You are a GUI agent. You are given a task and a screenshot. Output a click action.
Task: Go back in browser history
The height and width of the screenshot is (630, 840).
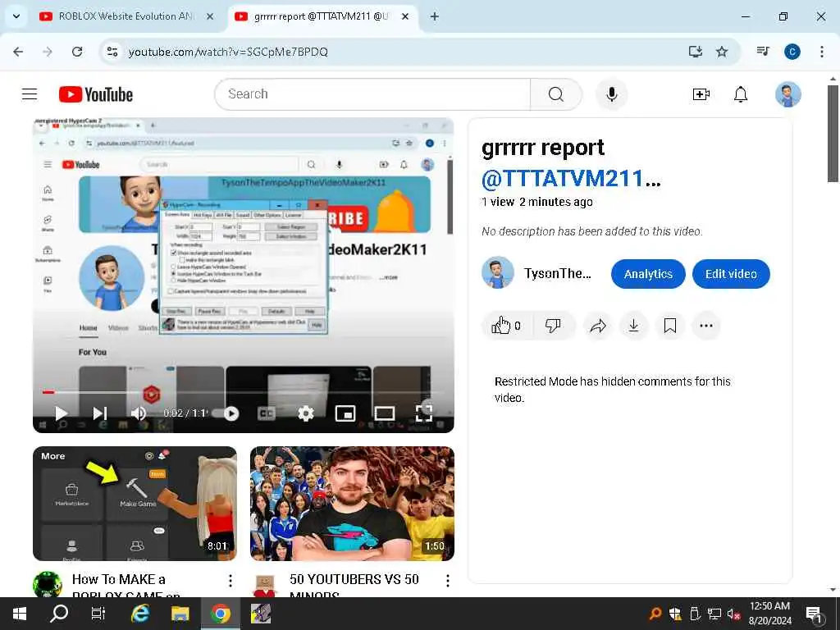point(18,52)
